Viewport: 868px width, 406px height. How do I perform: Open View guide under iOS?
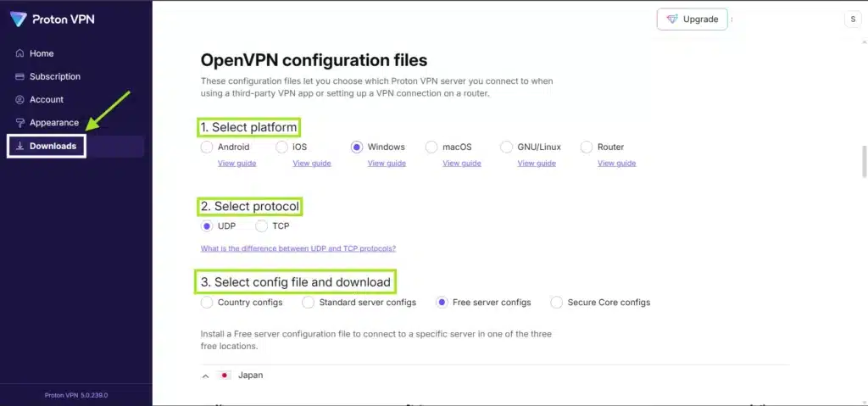point(312,164)
